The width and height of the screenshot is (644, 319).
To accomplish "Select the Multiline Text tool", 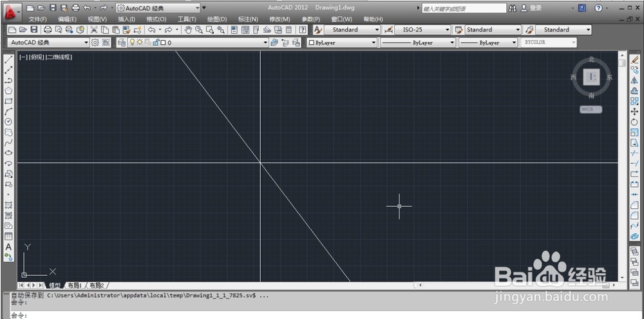I will point(8,247).
